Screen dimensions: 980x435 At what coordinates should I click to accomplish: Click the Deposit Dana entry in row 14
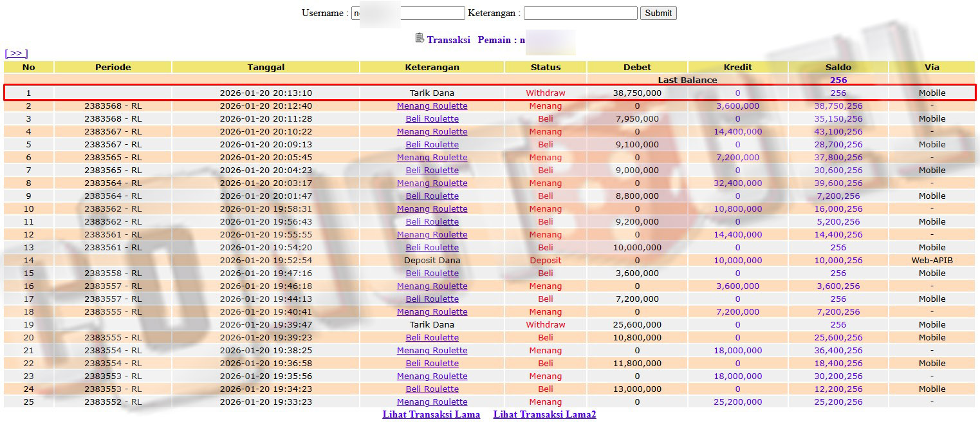pos(432,261)
